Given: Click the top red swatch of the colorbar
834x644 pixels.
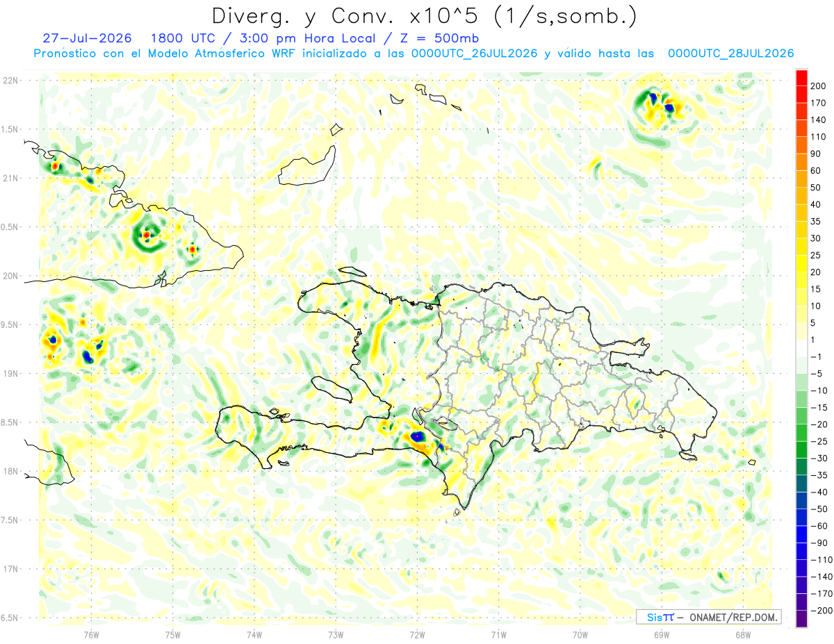Looking at the screenshot, I should (801, 78).
